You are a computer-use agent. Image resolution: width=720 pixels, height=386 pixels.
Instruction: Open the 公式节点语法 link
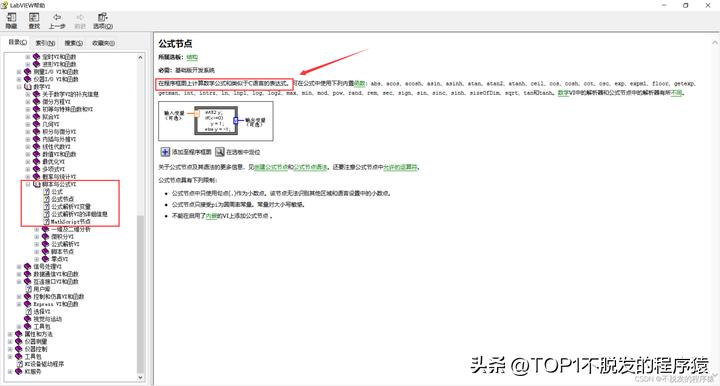(x=310, y=167)
